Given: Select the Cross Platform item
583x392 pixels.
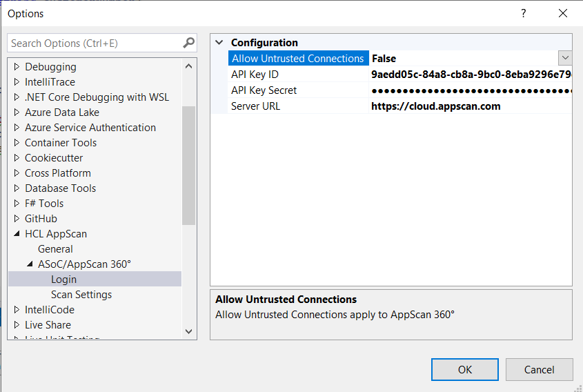Looking at the screenshot, I should pyautogui.click(x=58, y=173).
